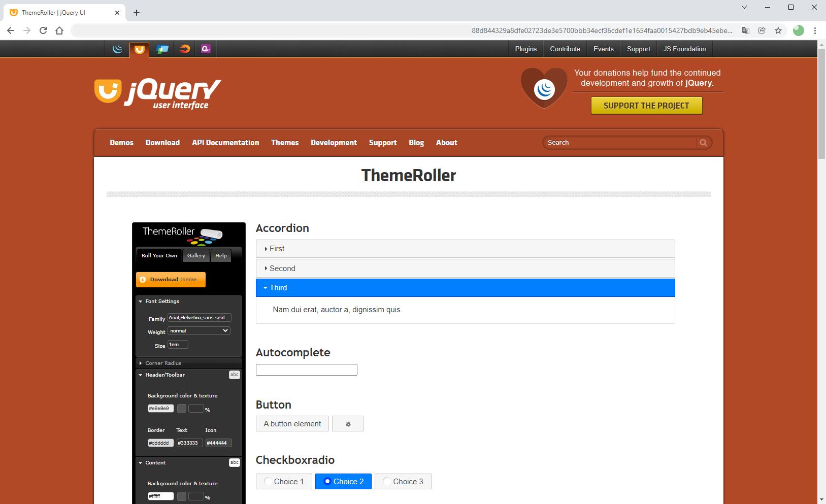Click the gear icon button
Screen dimensions: 826x504
(348, 424)
